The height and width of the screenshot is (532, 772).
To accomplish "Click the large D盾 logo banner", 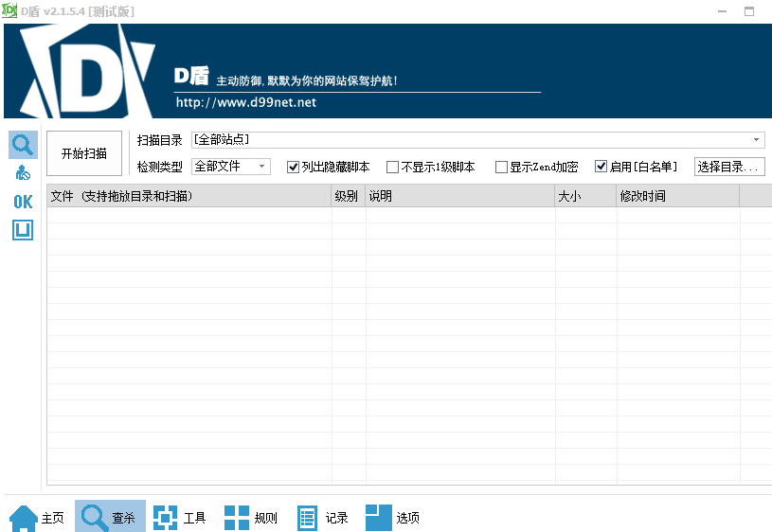I will point(87,71).
